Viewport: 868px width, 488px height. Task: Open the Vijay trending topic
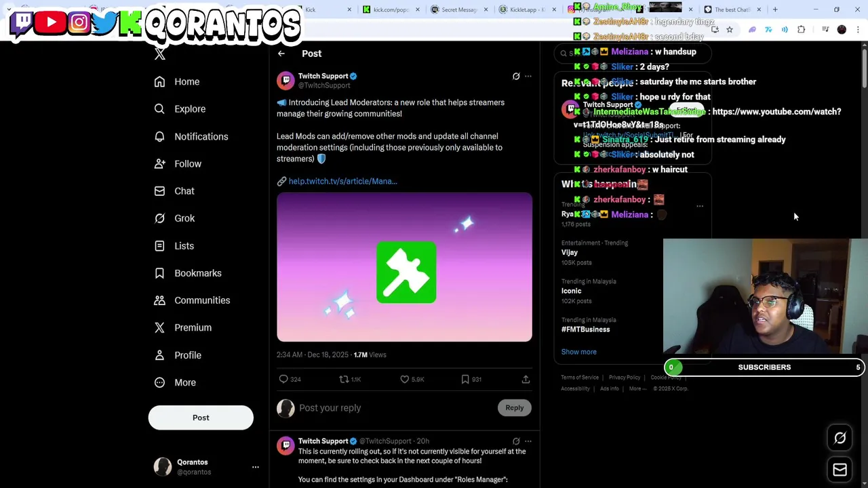click(x=570, y=252)
